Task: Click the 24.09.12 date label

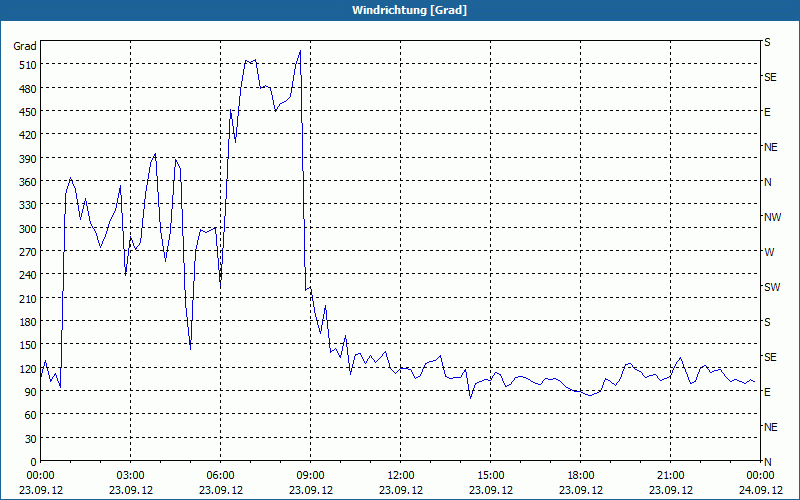Action: point(760,490)
